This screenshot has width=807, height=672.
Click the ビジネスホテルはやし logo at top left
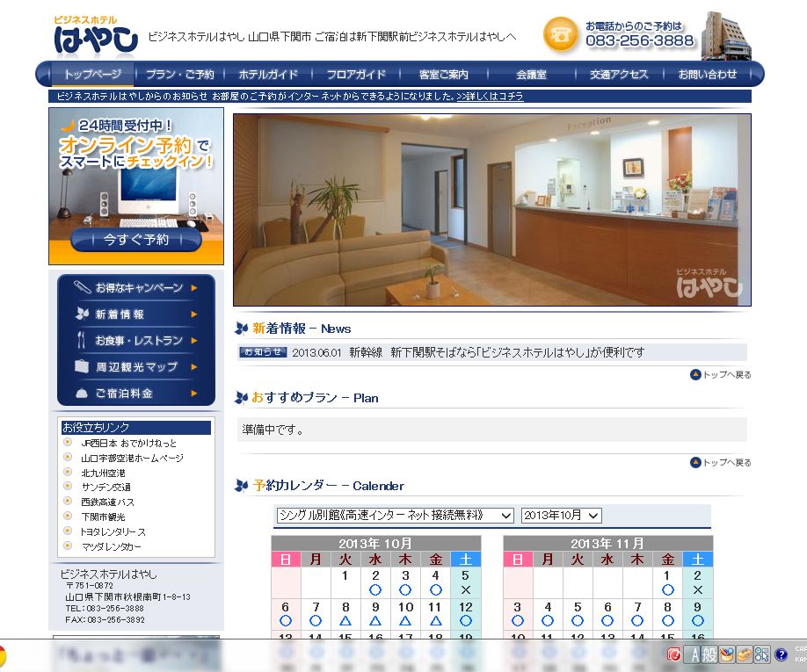click(96, 35)
